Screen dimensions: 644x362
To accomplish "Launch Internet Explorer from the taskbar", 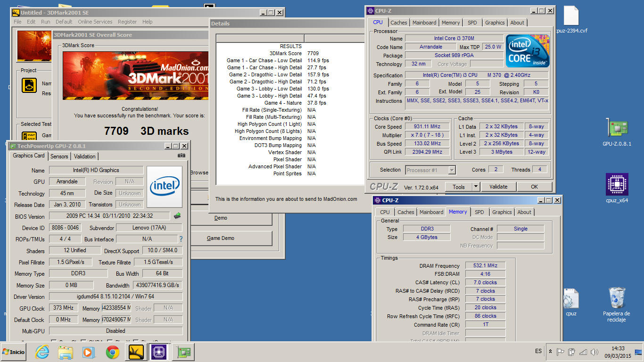I will pos(42,352).
